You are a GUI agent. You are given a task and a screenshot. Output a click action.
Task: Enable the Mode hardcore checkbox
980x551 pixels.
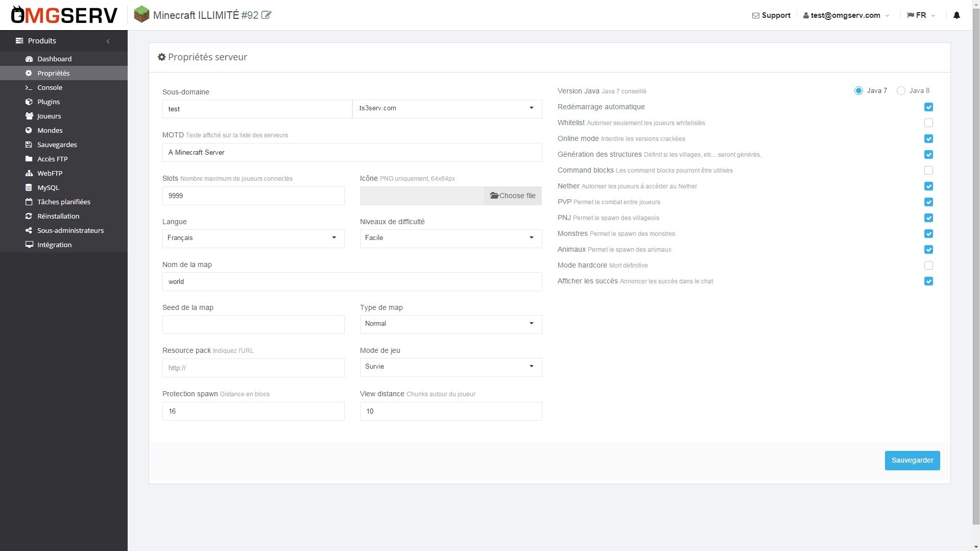928,266
